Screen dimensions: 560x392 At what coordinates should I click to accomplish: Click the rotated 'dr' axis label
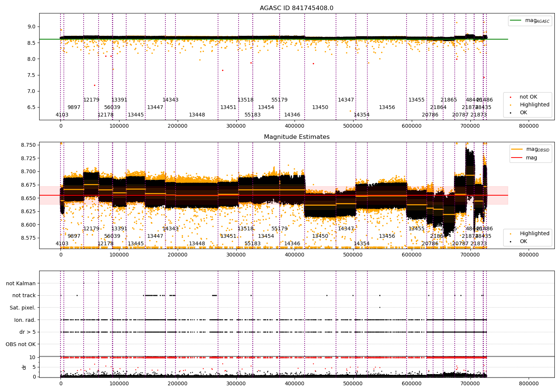coord(24,367)
